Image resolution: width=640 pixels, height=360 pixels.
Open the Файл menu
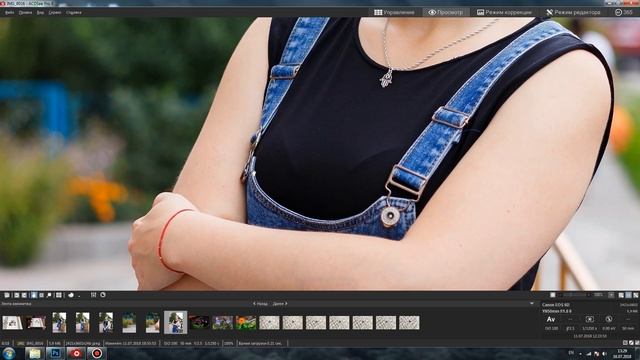click(x=9, y=13)
